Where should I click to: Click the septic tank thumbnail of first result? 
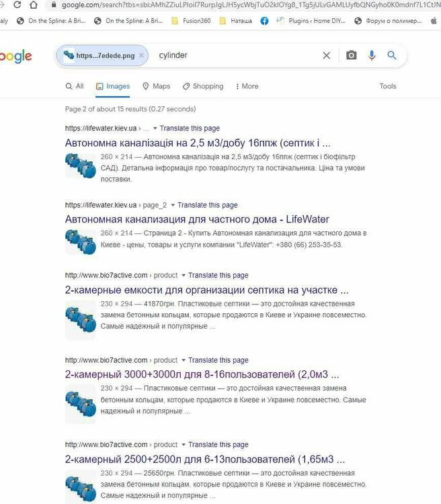(81, 165)
